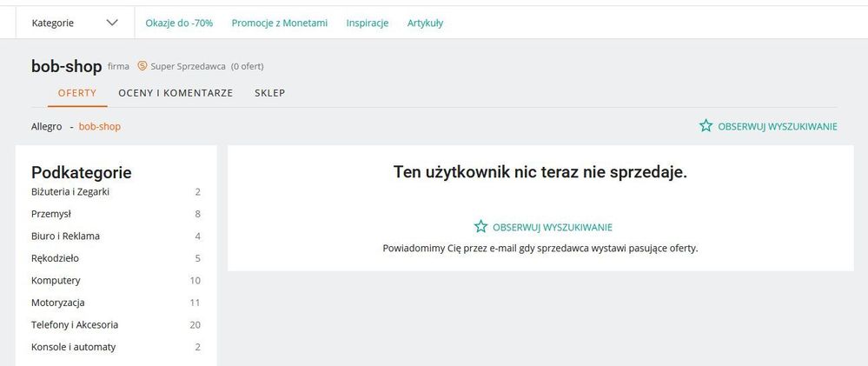868x366 pixels.
Task: Open Okazje do -70% link
Action: (x=179, y=23)
